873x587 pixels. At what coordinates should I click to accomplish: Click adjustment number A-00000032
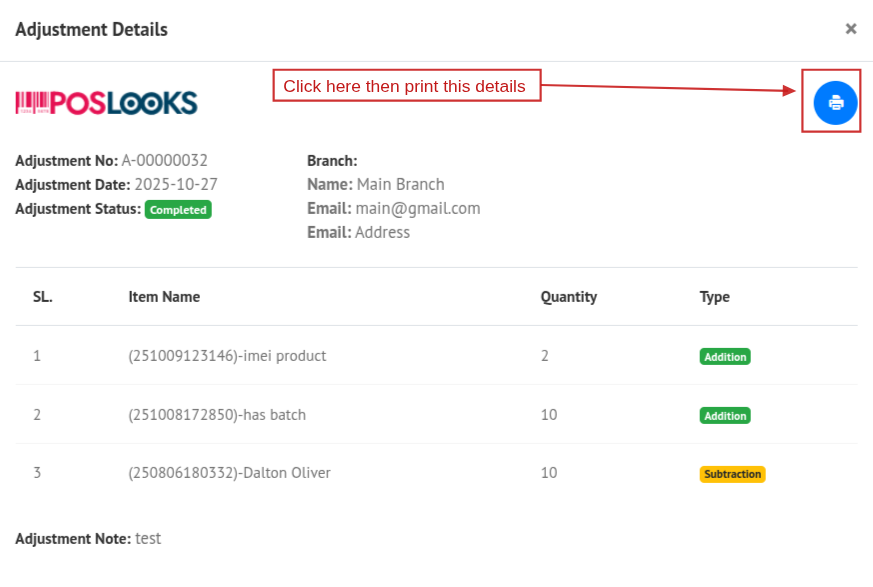click(x=164, y=160)
